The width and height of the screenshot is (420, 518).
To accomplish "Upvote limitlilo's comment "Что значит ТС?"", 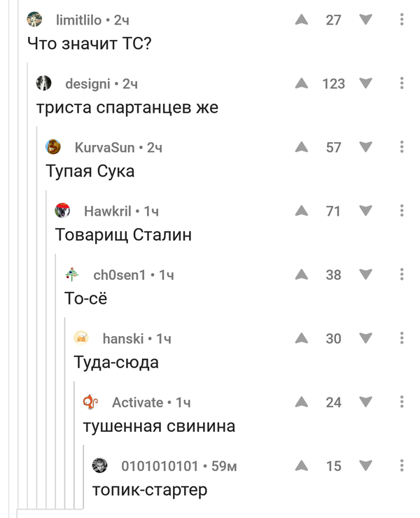I will [x=302, y=20].
